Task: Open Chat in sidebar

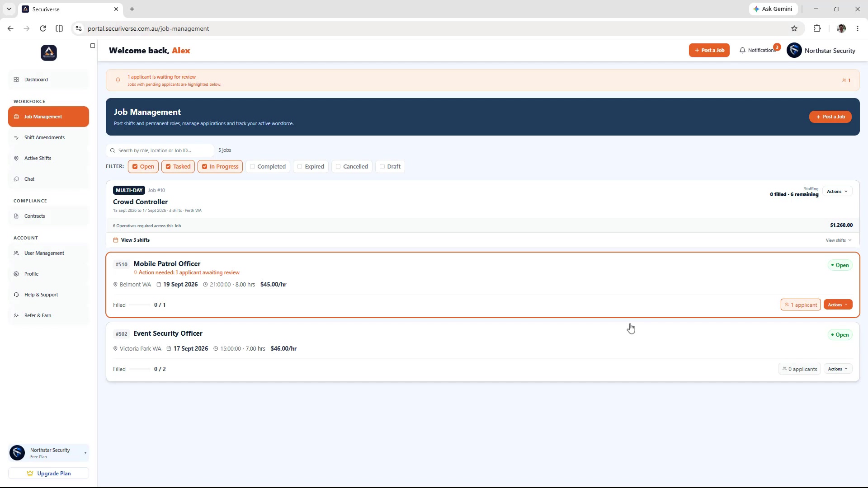Action: tap(49, 179)
